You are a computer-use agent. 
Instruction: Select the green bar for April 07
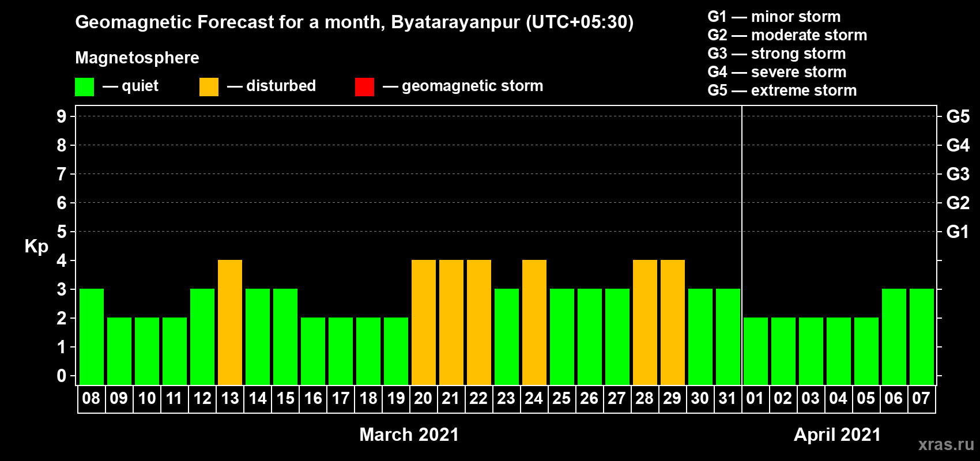pos(922,337)
